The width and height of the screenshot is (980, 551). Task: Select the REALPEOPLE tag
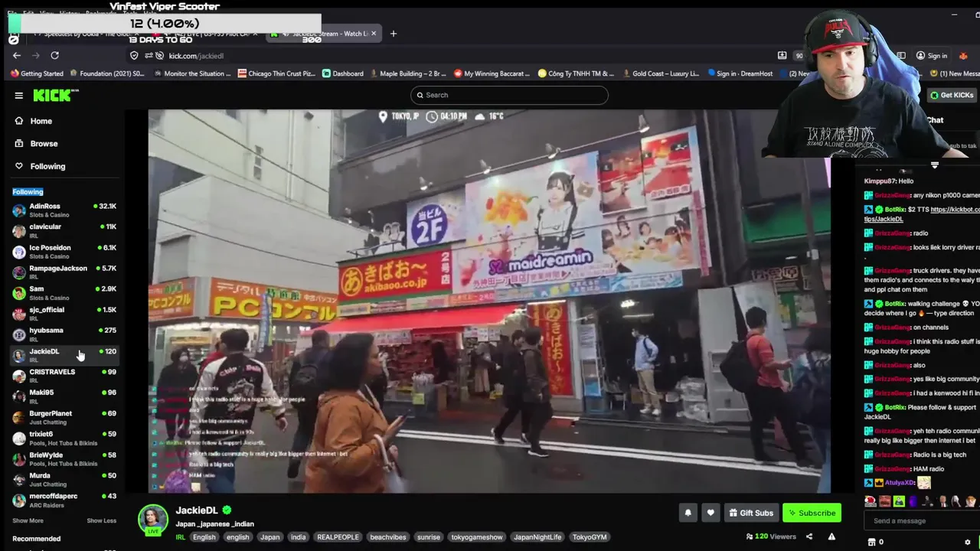338,537
